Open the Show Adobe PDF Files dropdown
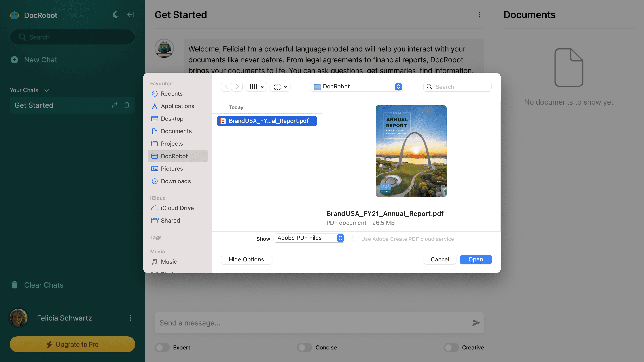 (309, 238)
